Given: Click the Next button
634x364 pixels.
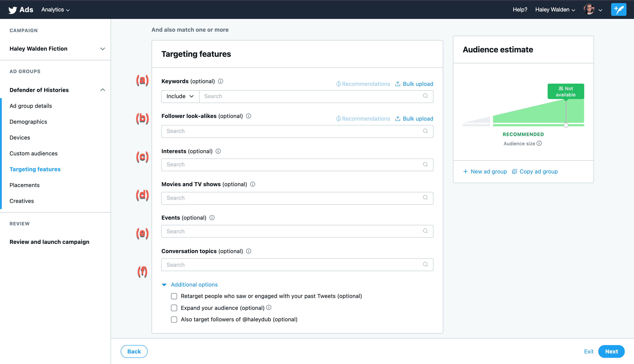Looking at the screenshot, I should (x=611, y=351).
